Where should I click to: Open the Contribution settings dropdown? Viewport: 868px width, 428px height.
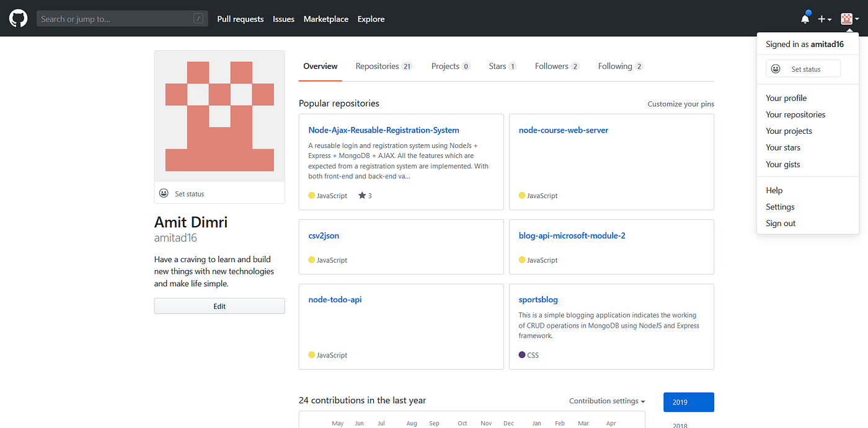(606, 401)
